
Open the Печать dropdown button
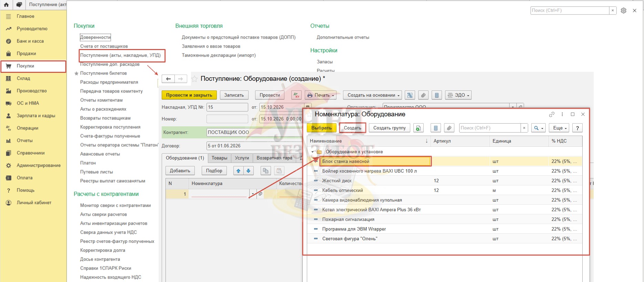[x=321, y=95]
